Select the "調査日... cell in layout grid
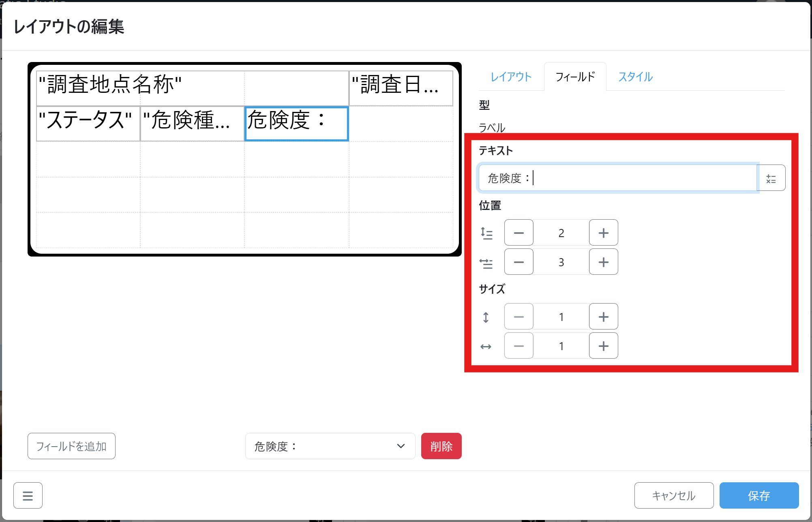Image resolution: width=812 pixels, height=522 pixels. pyautogui.click(x=401, y=88)
